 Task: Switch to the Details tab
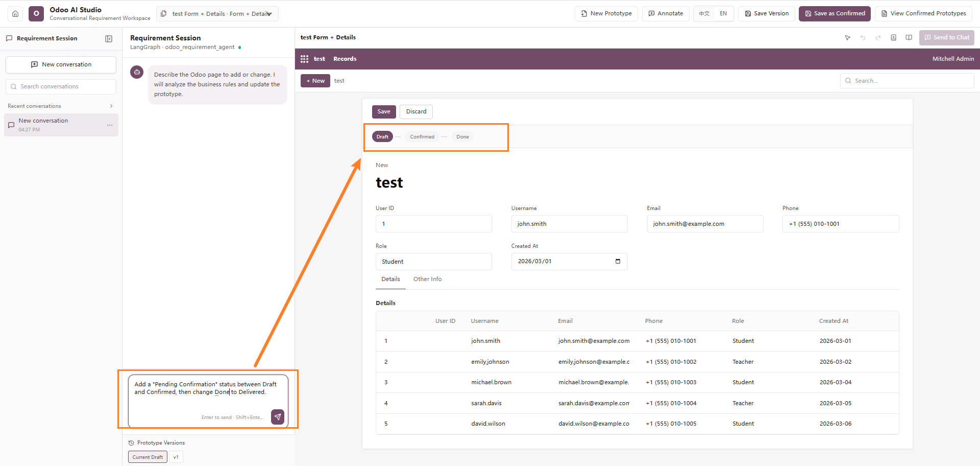tap(391, 279)
